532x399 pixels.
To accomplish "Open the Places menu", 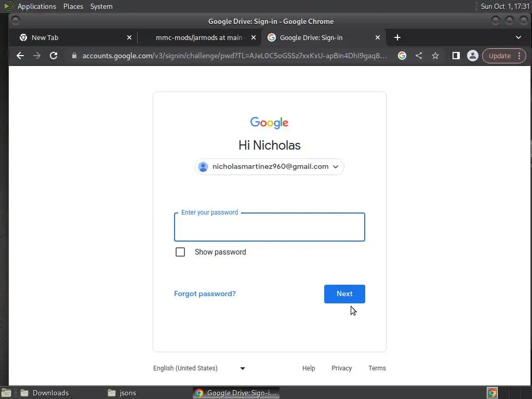I will point(73,6).
